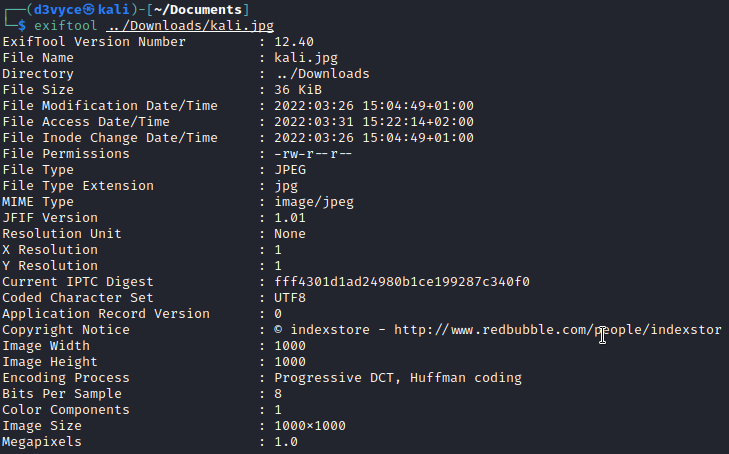
Task: Click the image/jpeg MIME type value
Action: [314, 202]
